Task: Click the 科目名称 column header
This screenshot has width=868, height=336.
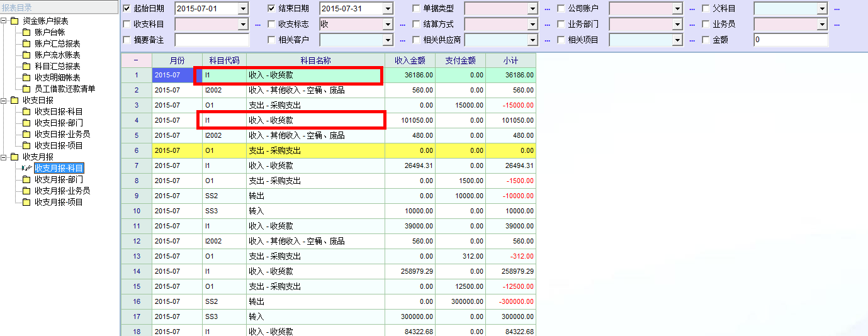Action: 315,60
